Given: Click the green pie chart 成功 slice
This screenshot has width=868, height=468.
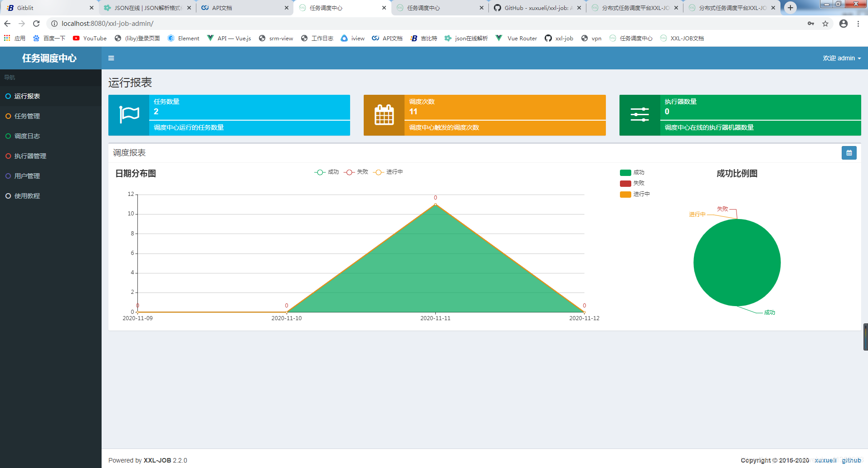Looking at the screenshot, I should pyautogui.click(x=737, y=263).
